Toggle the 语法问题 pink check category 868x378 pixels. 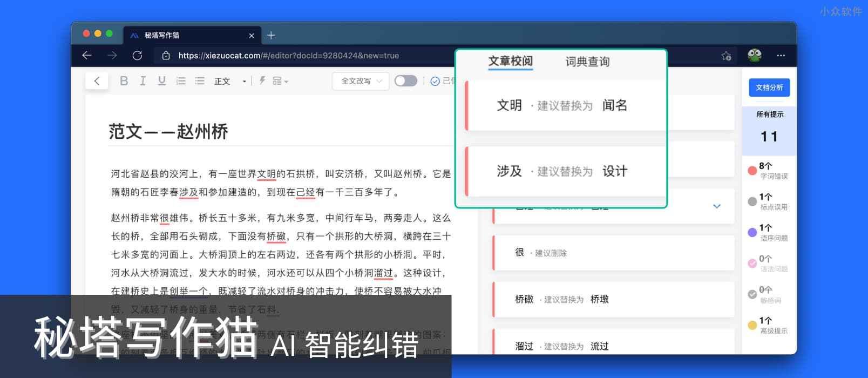pyautogui.click(x=769, y=264)
